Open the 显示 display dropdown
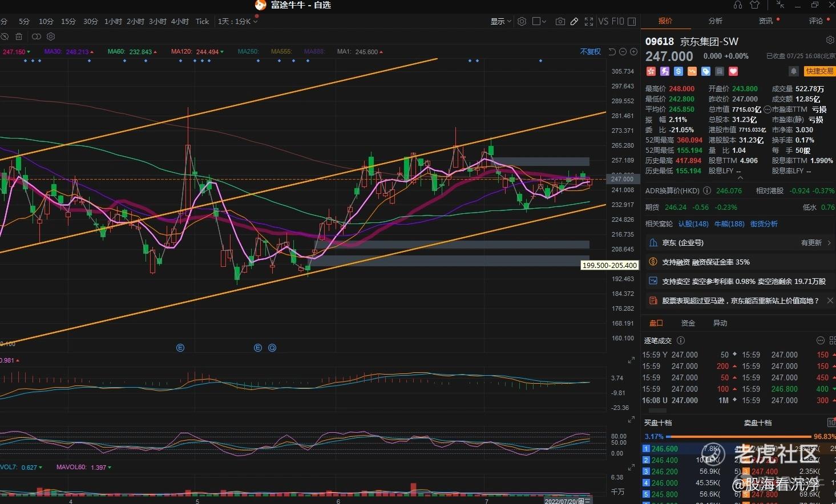 click(x=501, y=21)
